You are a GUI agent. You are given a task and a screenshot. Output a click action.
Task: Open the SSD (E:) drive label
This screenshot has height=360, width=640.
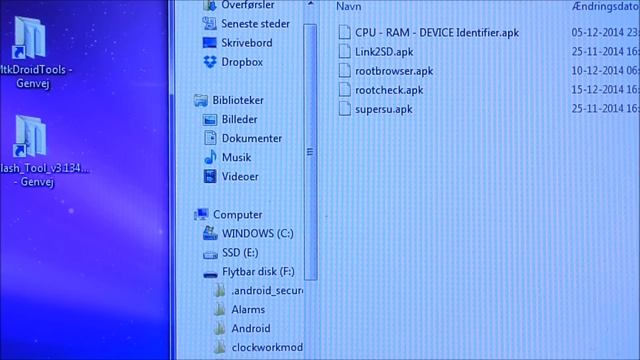240,253
